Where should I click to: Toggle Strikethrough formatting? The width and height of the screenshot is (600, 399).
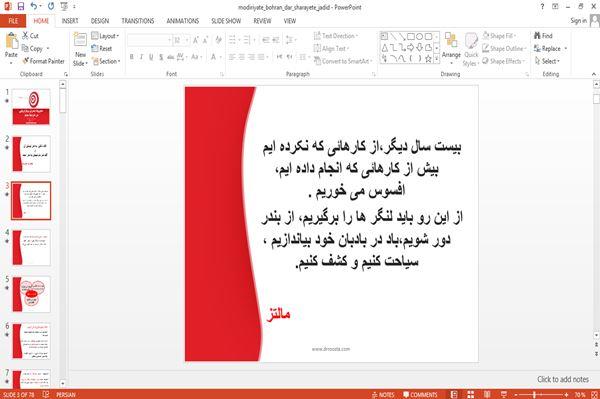point(170,57)
